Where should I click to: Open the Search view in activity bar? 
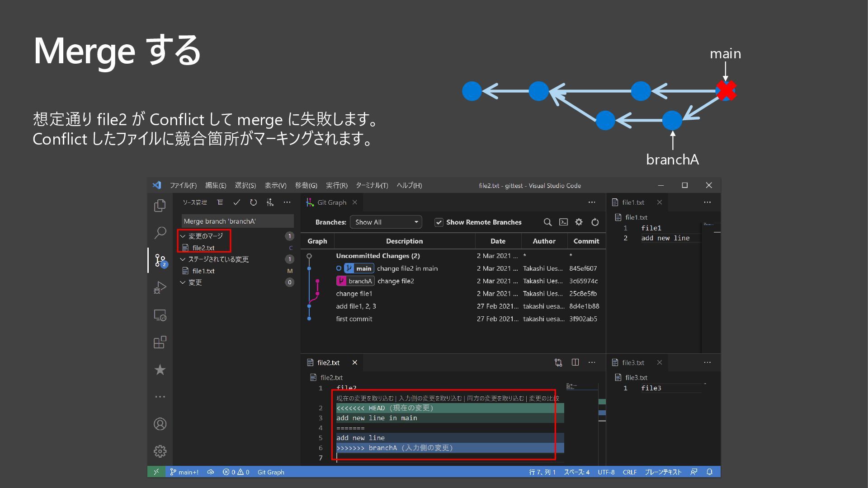coord(160,233)
